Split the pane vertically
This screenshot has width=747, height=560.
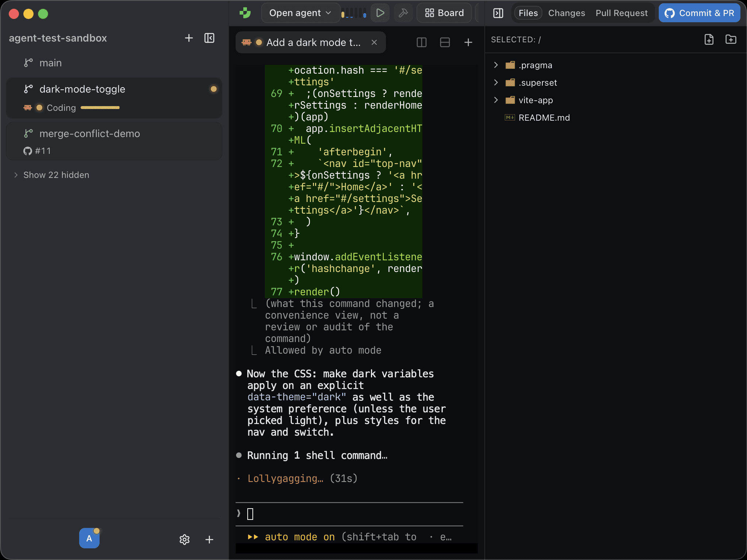coord(421,42)
